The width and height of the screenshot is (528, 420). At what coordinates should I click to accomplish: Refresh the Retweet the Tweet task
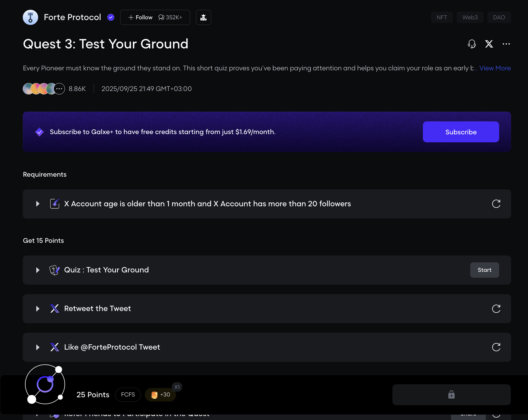(496, 309)
